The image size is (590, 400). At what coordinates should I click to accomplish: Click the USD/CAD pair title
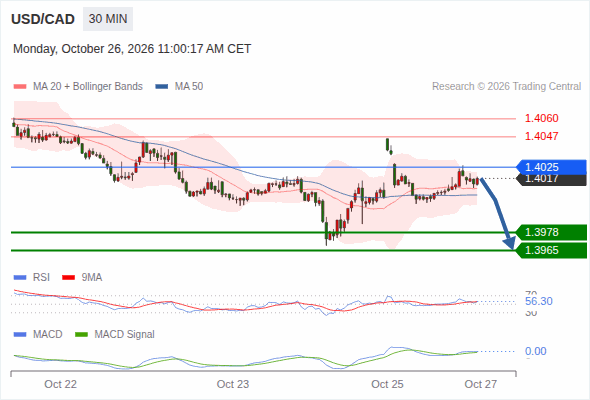[x=43, y=19]
